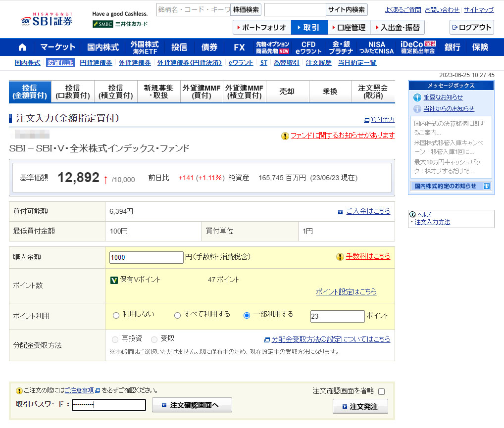Viewport: 504px width, 428px height.
Task: Open the 取引 menu button
Action: (309, 27)
